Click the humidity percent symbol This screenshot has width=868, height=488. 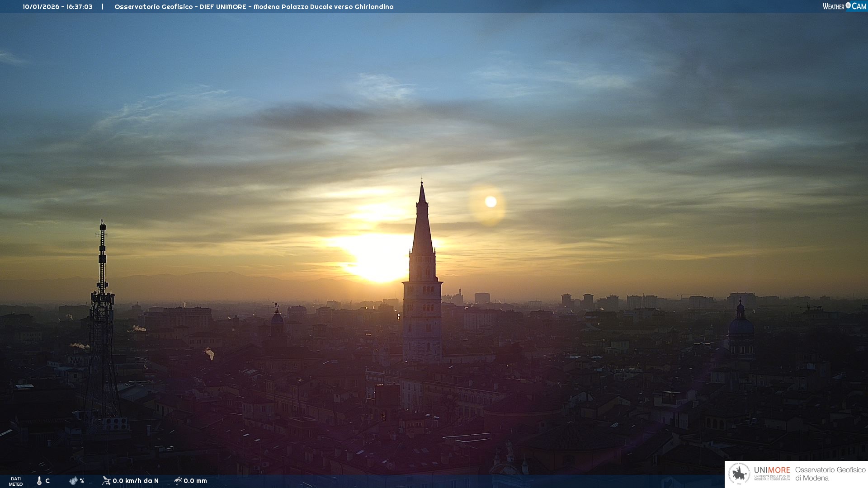[82, 481]
